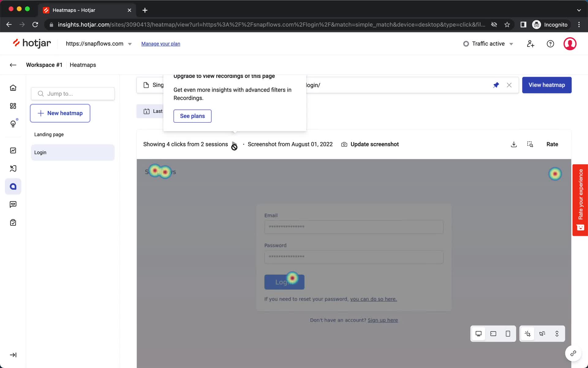This screenshot has width=588, height=368.
Task: Click the add team member icon
Action: [531, 44]
